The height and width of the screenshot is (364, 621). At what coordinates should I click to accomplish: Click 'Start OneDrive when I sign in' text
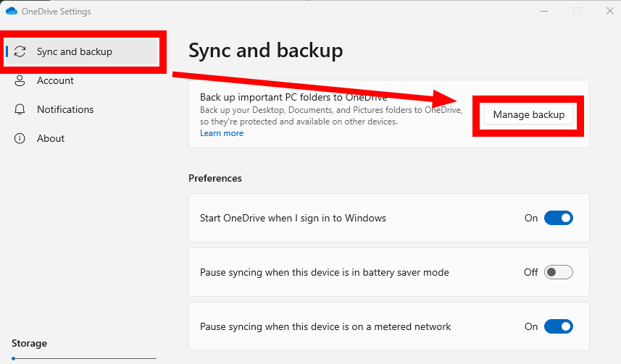pos(293,218)
